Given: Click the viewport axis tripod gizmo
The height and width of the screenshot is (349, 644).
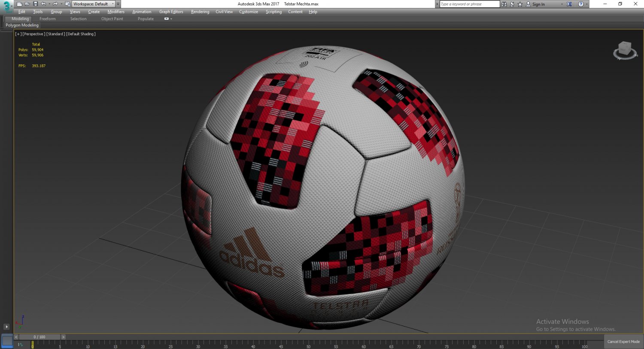Looking at the screenshot, I should pyautogui.click(x=20, y=322).
